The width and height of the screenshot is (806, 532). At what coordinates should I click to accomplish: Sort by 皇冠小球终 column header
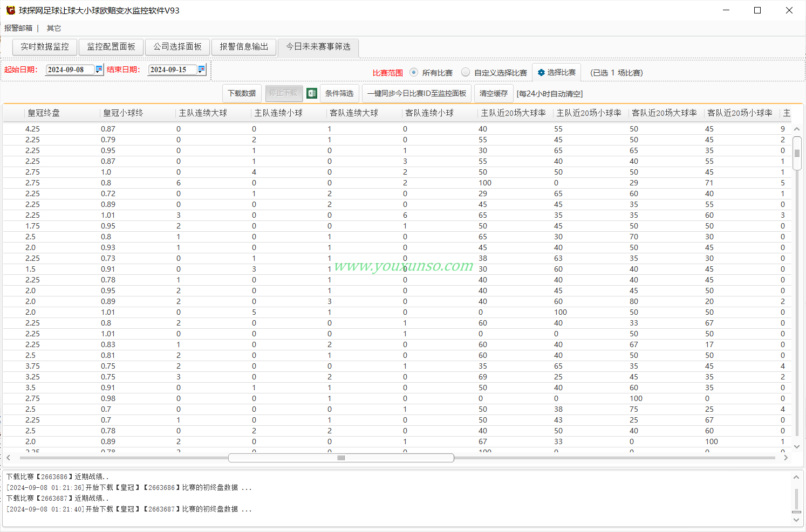(x=138, y=113)
